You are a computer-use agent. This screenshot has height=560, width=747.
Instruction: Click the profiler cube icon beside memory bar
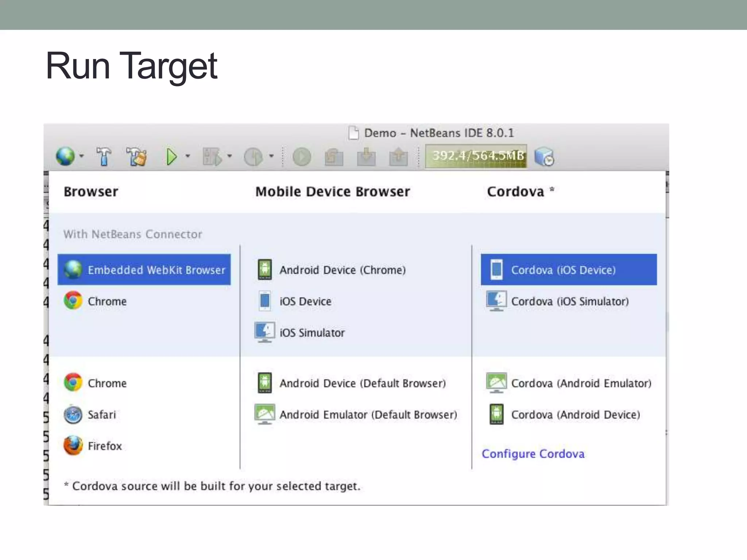[x=544, y=157]
